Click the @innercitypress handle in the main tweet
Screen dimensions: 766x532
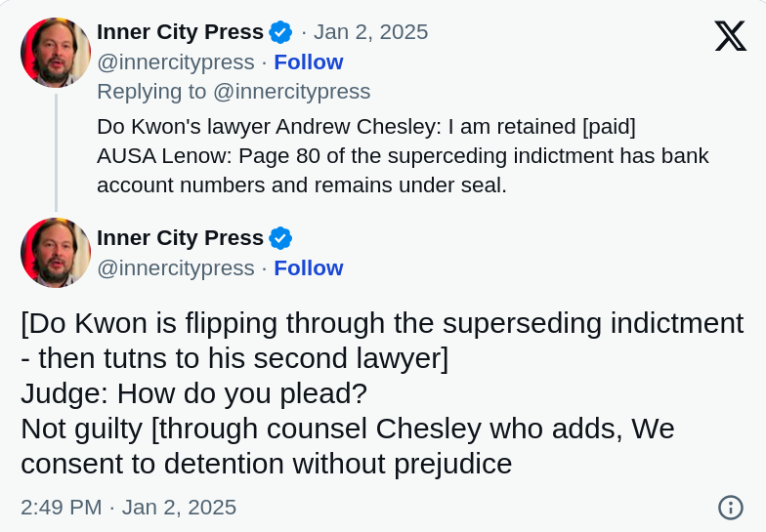[x=176, y=268]
